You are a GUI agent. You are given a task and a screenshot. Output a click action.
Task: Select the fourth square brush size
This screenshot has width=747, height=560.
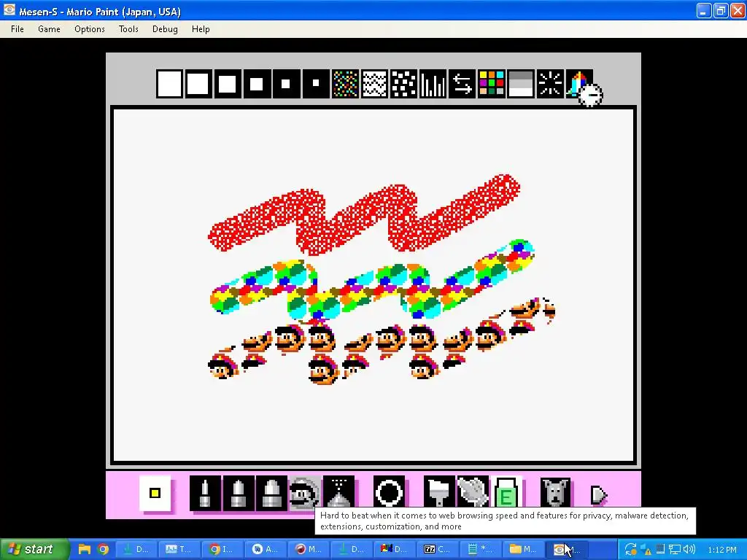257,84
